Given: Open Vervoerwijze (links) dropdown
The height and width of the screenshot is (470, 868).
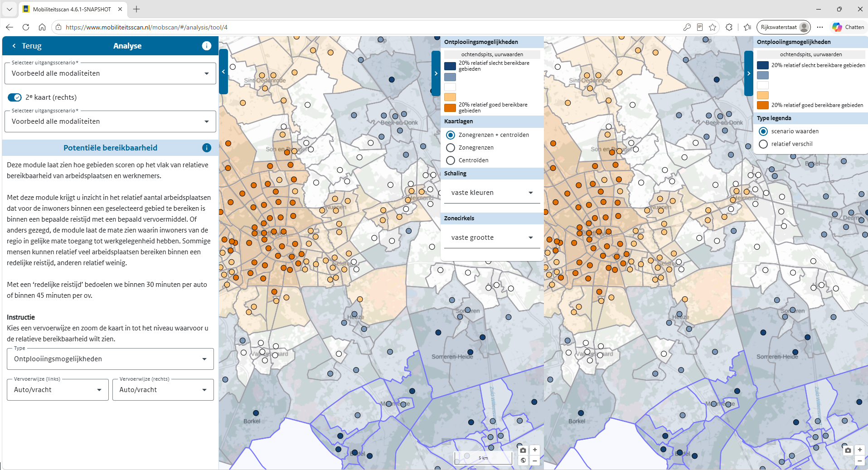Looking at the screenshot, I should 58,390.
